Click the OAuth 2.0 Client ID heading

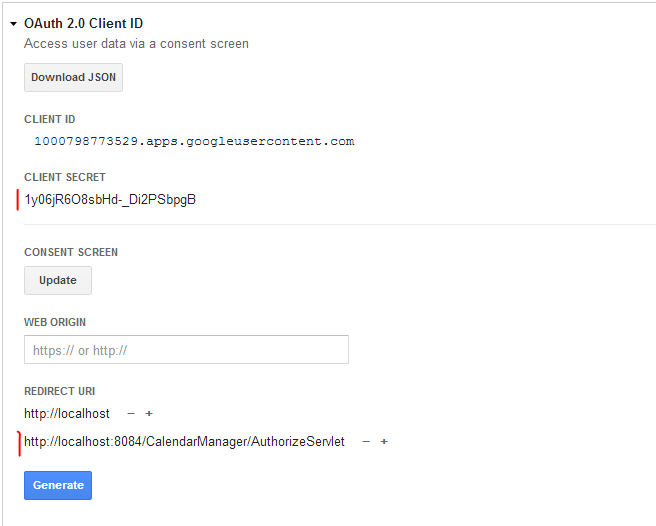tap(83, 23)
